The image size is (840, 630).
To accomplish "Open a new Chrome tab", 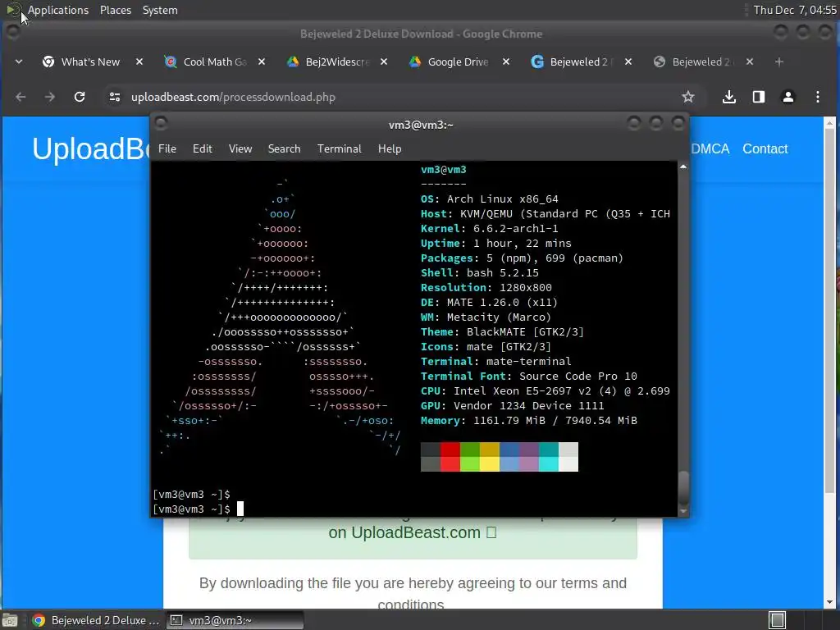I will [x=779, y=62].
